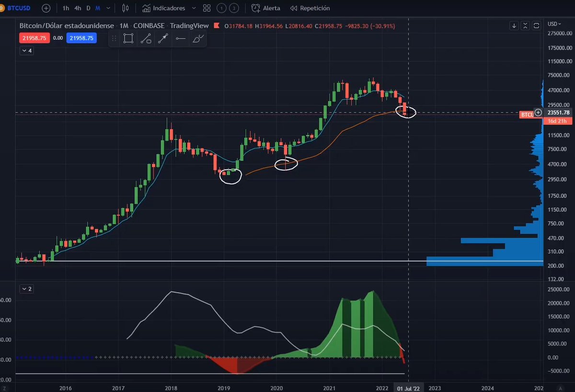Collapse the pane with the chevrons icon
The height and width of the screenshot is (392, 575).
pyautogui.click(x=526, y=25)
